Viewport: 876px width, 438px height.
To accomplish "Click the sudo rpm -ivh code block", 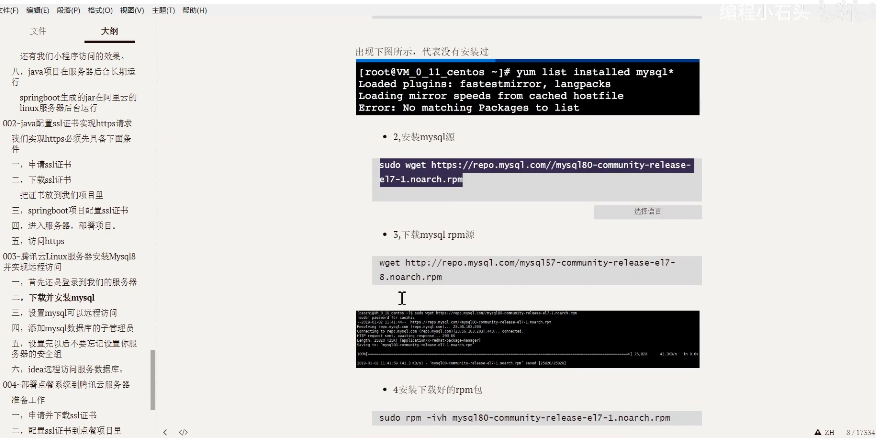I will click(x=537, y=418).
